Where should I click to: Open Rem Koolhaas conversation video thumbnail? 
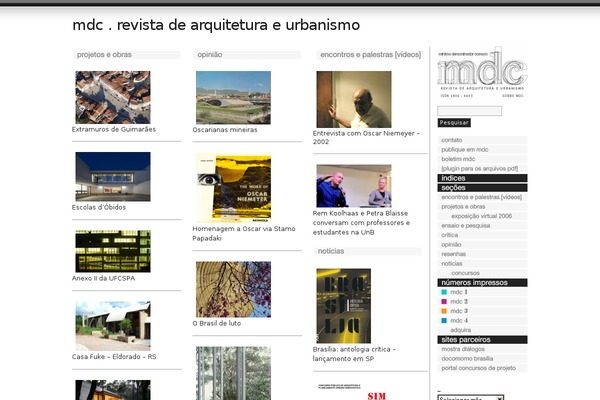(353, 185)
